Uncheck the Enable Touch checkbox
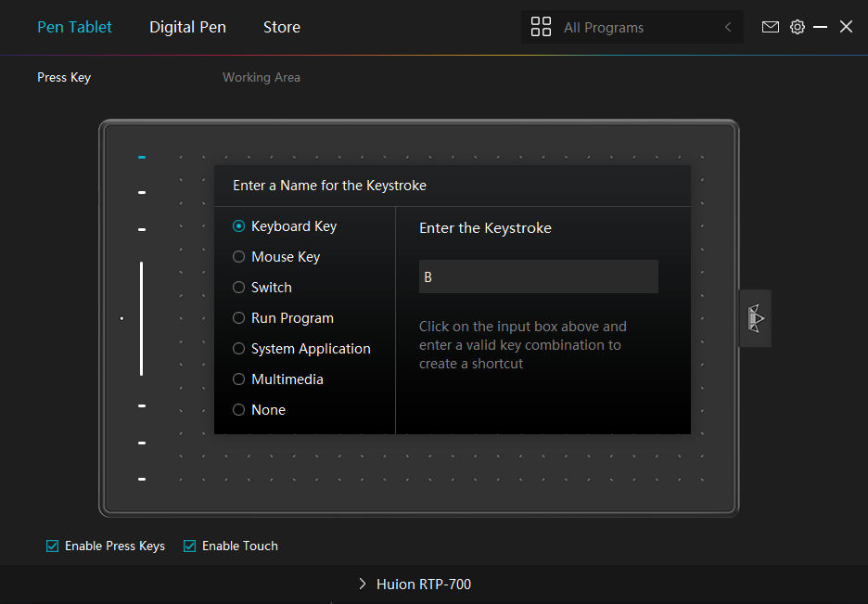 point(190,546)
